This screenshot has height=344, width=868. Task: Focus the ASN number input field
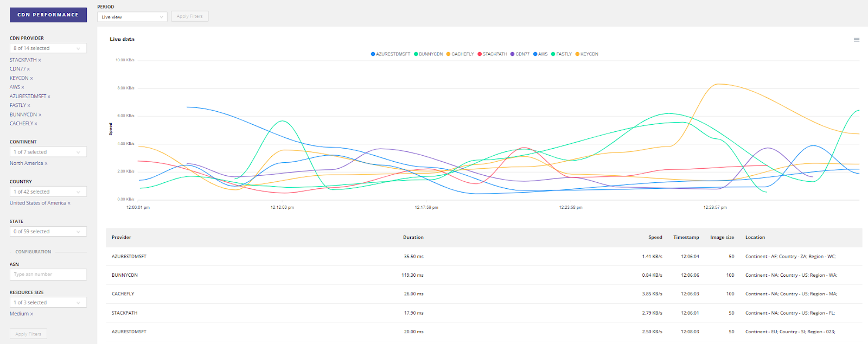(48, 275)
